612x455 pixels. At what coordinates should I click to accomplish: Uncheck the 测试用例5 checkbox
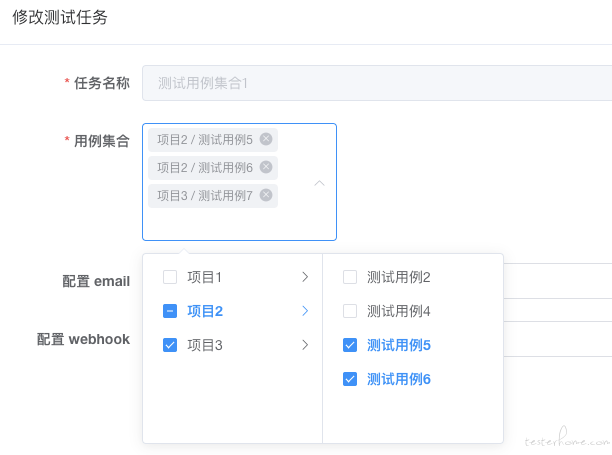[350, 345]
